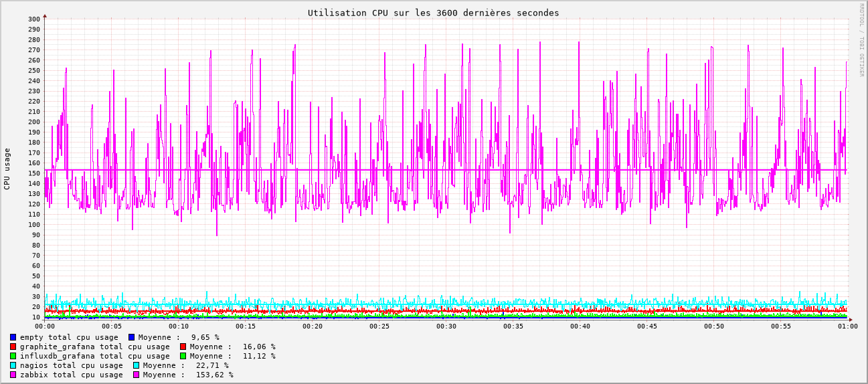The height and width of the screenshot is (384, 868).
Task: Click the magenta swatch before 'Moyenne : 153,62 %'
Action: [x=136, y=375]
